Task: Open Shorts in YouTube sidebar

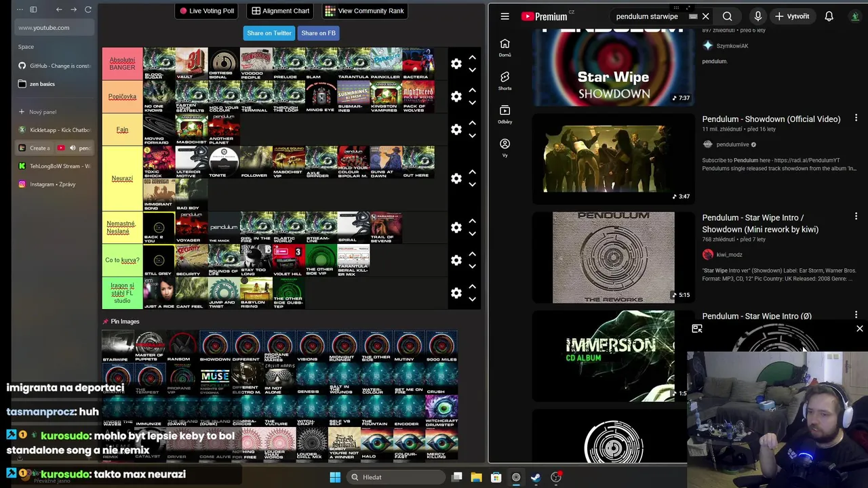Action: tap(505, 81)
